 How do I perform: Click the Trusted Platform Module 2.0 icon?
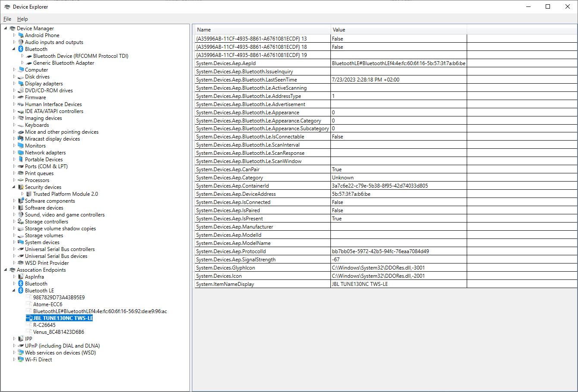[x=29, y=194]
